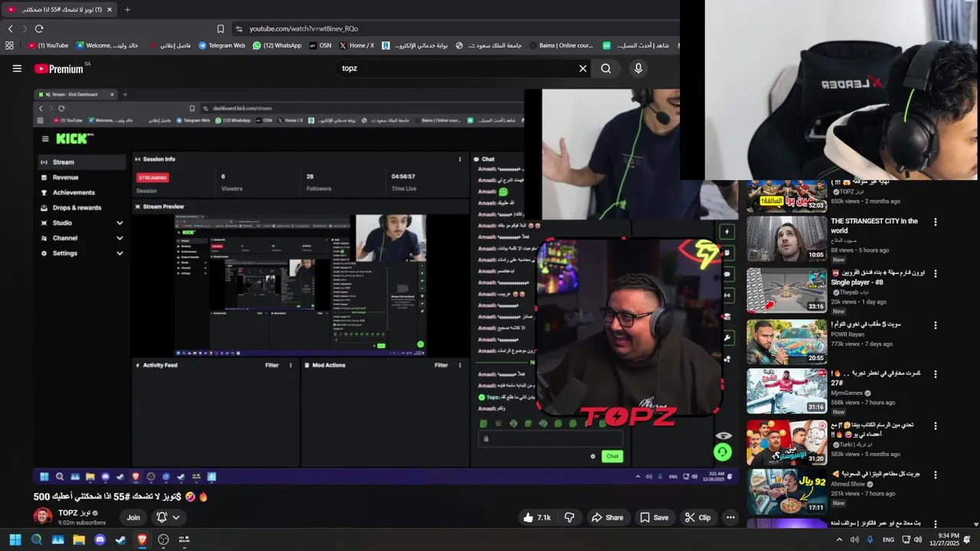
Task: Open options for 'Single player - #8' video
Action: click(935, 273)
